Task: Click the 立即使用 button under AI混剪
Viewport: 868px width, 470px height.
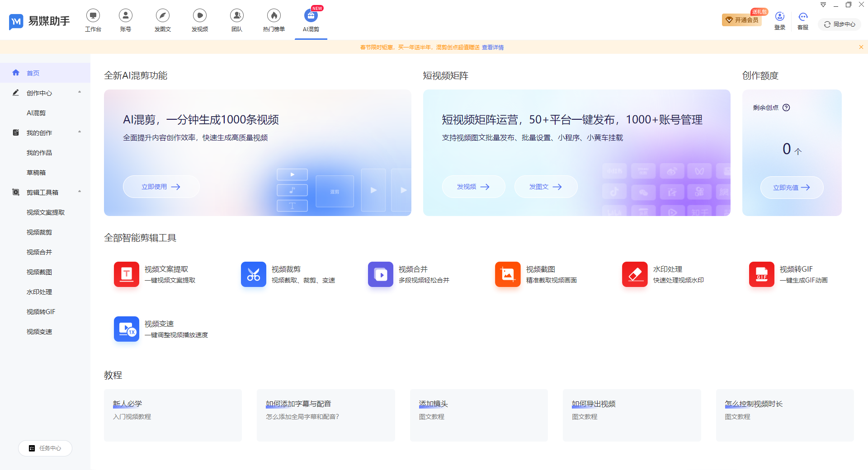Action: pyautogui.click(x=160, y=186)
